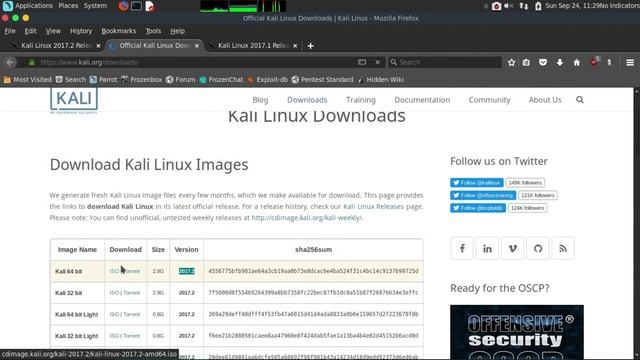Open the About Us navigation link

click(x=545, y=100)
